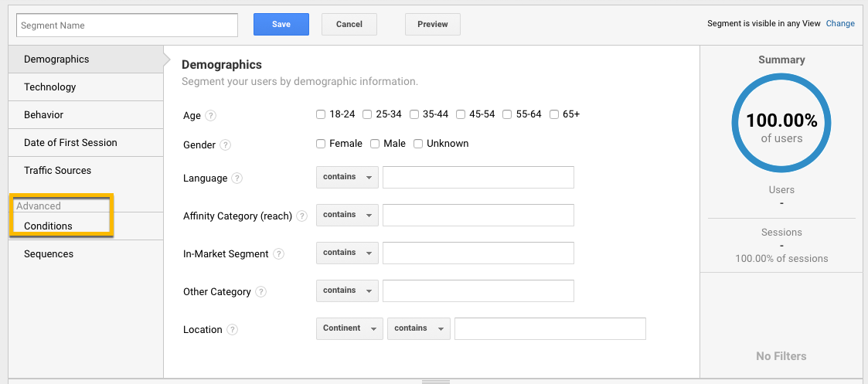Click the Location help question mark
The height and width of the screenshot is (384, 868).
(x=233, y=329)
